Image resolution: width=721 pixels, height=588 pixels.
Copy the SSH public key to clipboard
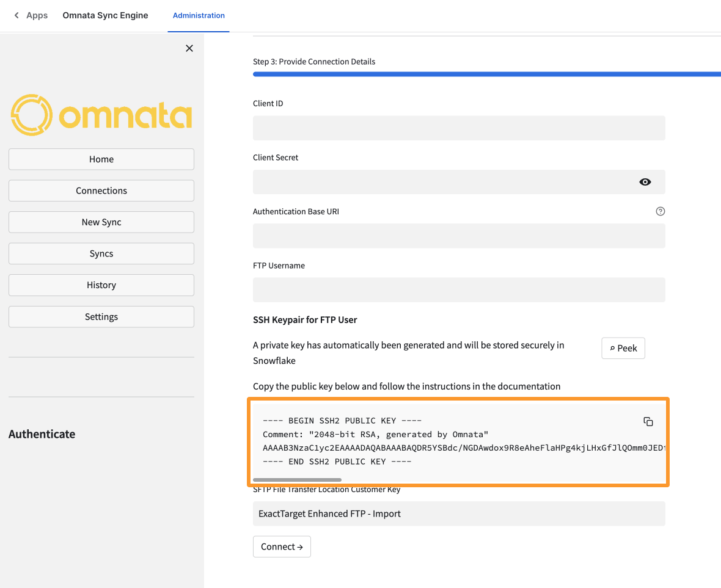648,421
